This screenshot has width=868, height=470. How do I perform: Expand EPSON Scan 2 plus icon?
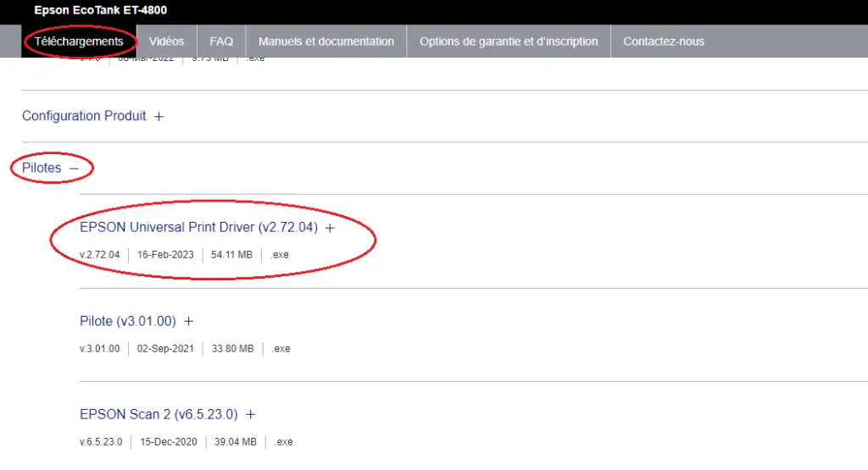[251, 414]
